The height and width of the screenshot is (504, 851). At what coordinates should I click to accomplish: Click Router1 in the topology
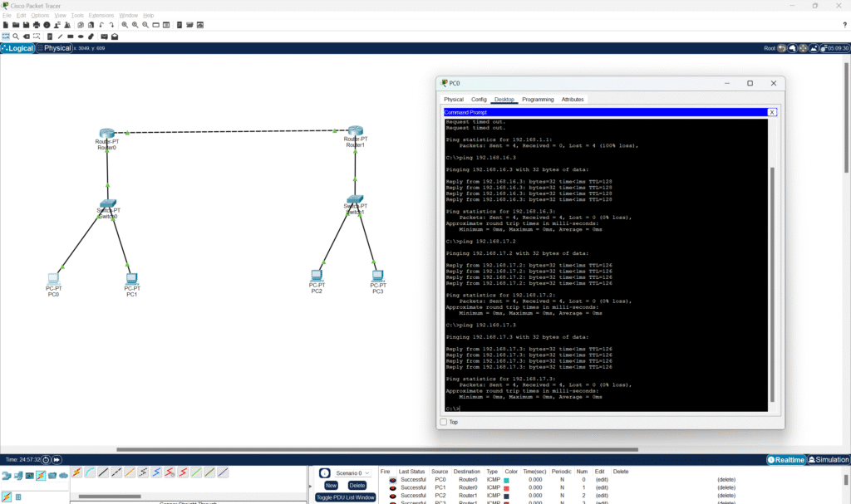point(356,130)
